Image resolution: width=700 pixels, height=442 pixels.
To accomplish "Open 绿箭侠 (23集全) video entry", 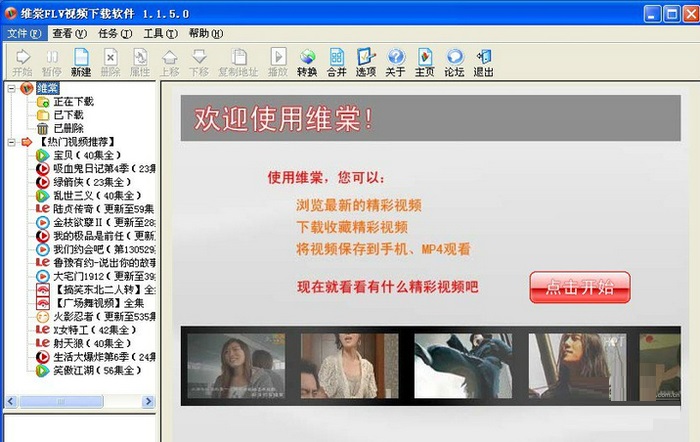I will [x=92, y=182].
